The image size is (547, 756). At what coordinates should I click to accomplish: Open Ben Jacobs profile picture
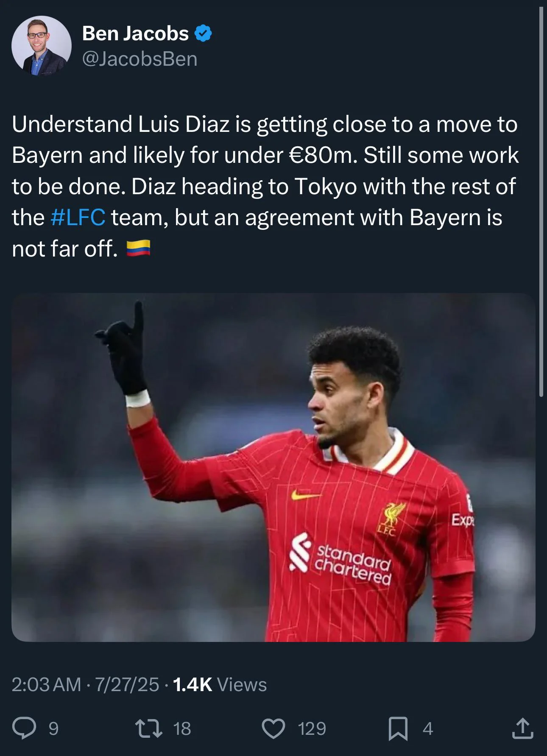point(42,46)
